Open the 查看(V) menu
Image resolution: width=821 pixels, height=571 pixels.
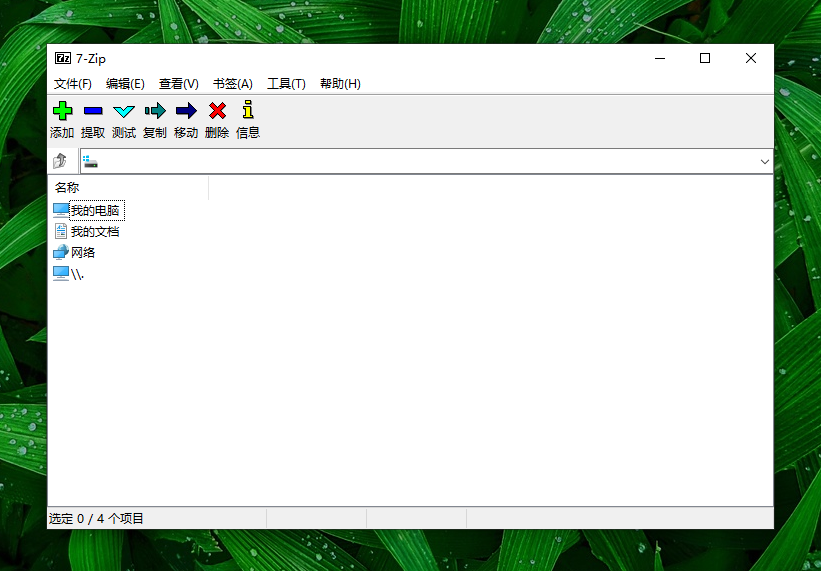click(x=179, y=84)
